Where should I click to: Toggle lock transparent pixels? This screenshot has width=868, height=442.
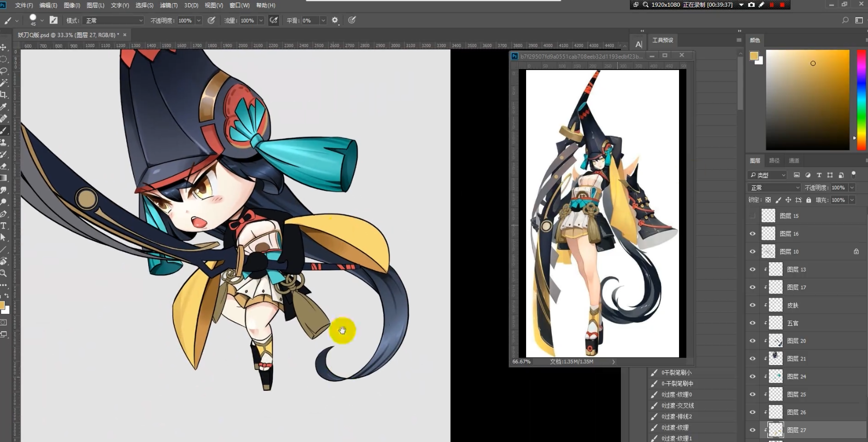tap(768, 200)
